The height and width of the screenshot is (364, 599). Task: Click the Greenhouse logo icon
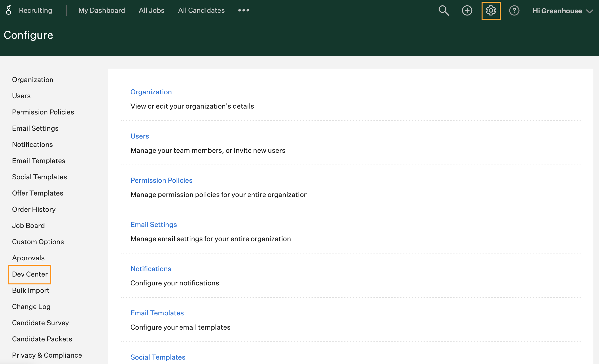(x=9, y=10)
